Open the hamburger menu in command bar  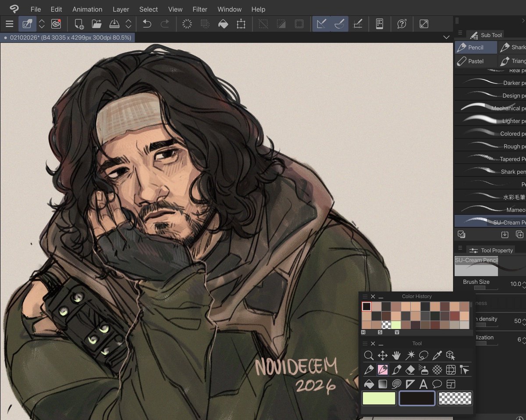(9, 24)
